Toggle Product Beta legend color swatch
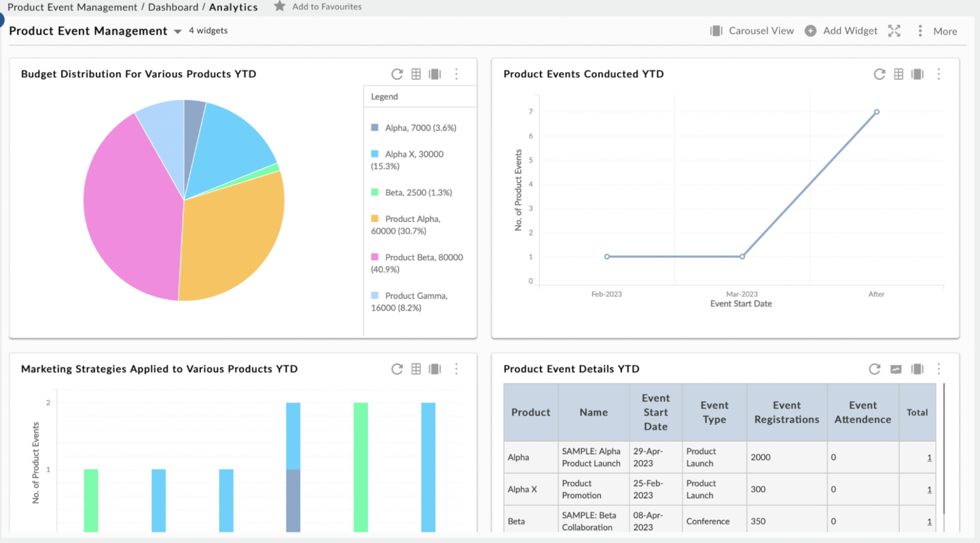 [x=375, y=257]
